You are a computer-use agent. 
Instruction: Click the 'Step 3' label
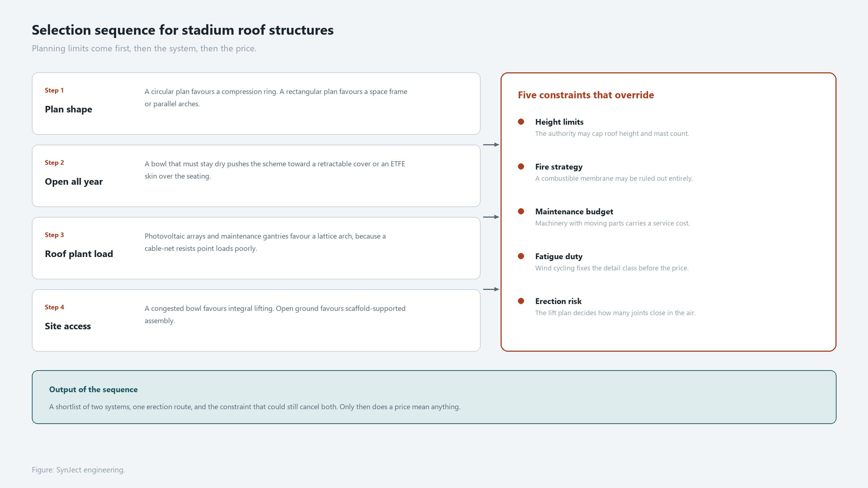click(x=54, y=235)
